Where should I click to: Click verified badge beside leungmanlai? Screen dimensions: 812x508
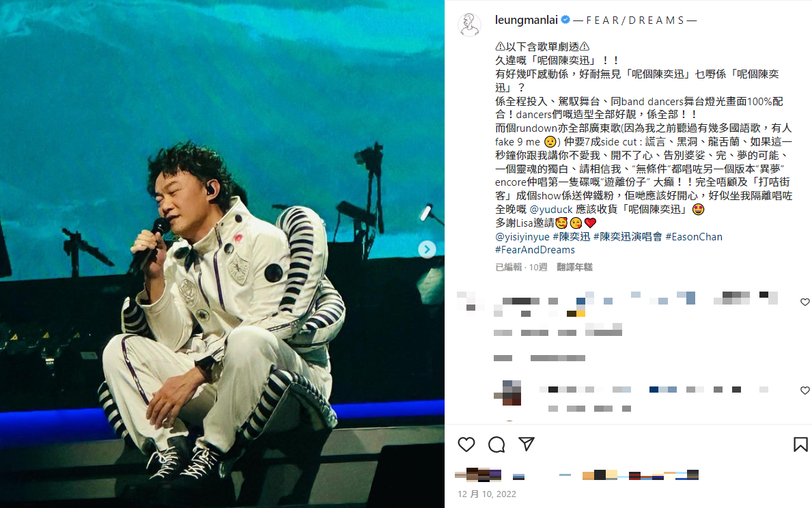pyautogui.click(x=565, y=20)
